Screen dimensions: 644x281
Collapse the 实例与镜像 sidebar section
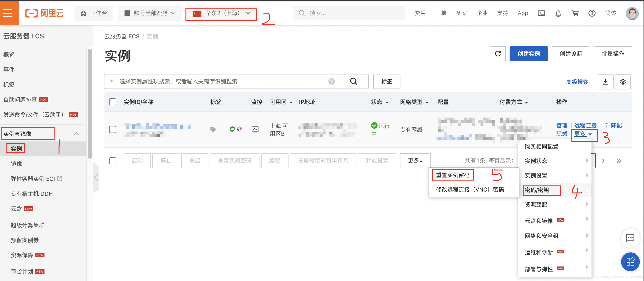pos(76,134)
